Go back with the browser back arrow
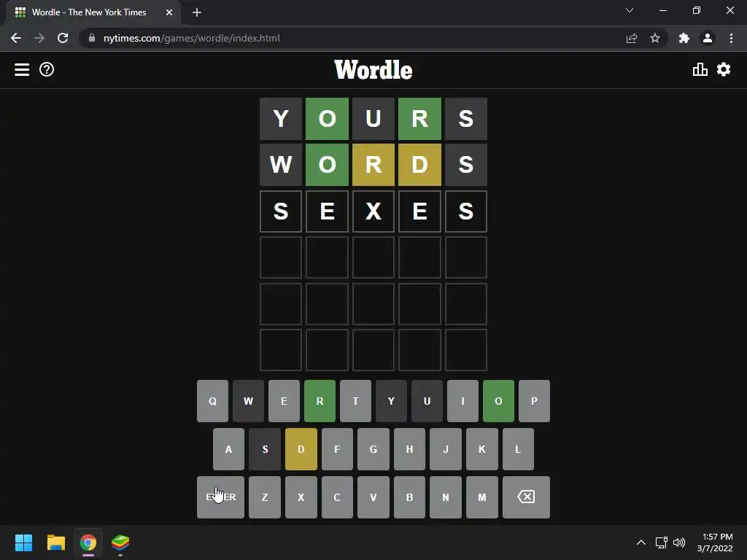 click(x=16, y=38)
